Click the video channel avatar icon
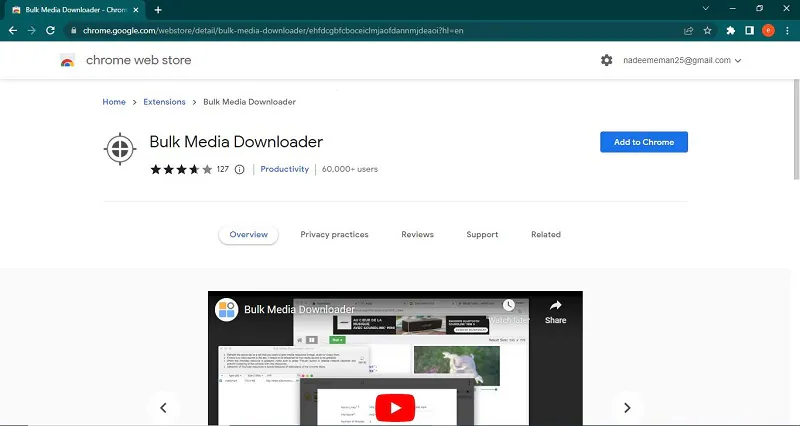This screenshot has height=426, width=800. [x=227, y=310]
